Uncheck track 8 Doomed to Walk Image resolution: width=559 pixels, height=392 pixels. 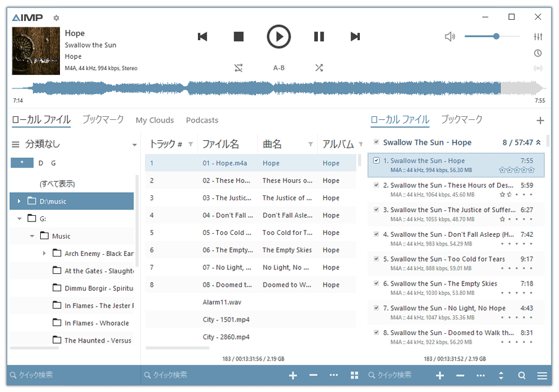(x=376, y=332)
